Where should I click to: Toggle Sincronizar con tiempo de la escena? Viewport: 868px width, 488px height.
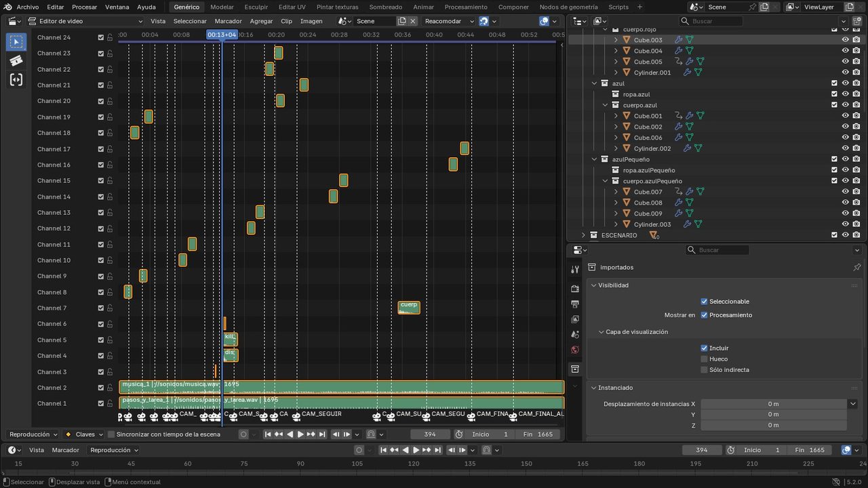111,434
